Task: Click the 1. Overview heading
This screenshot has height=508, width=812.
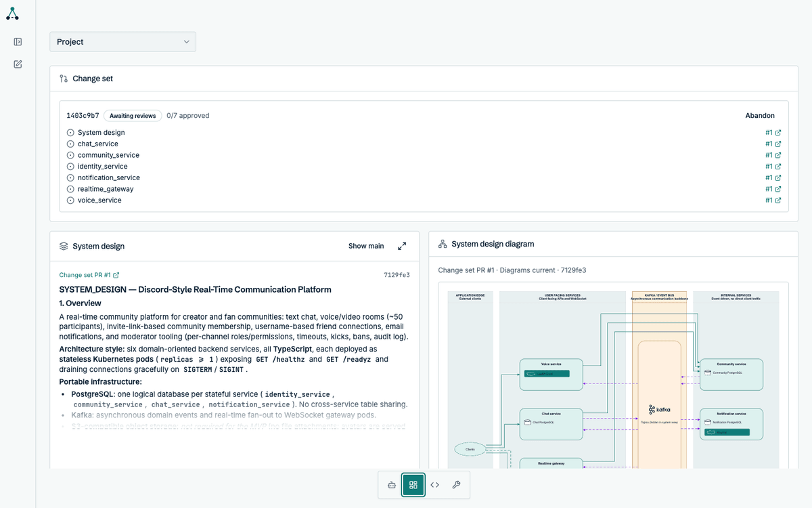Action: (x=81, y=303)
